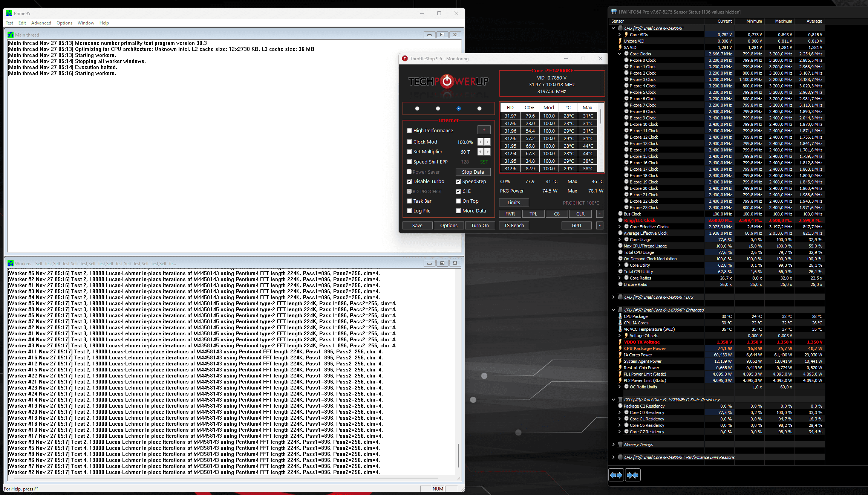Expand the Voltage Offsets node
The image size is (868, 495).
pyautogui.click(x=619, y=336)
